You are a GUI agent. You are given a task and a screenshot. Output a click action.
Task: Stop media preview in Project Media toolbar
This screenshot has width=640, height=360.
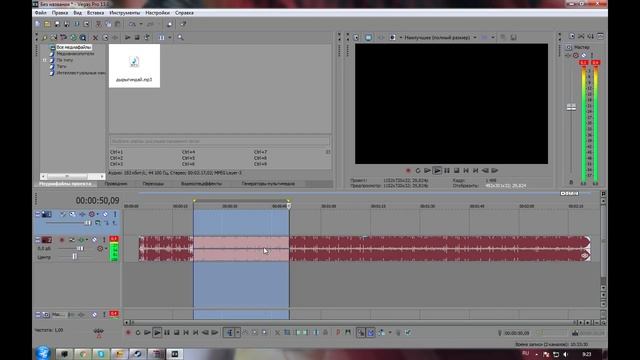(137, 38)
